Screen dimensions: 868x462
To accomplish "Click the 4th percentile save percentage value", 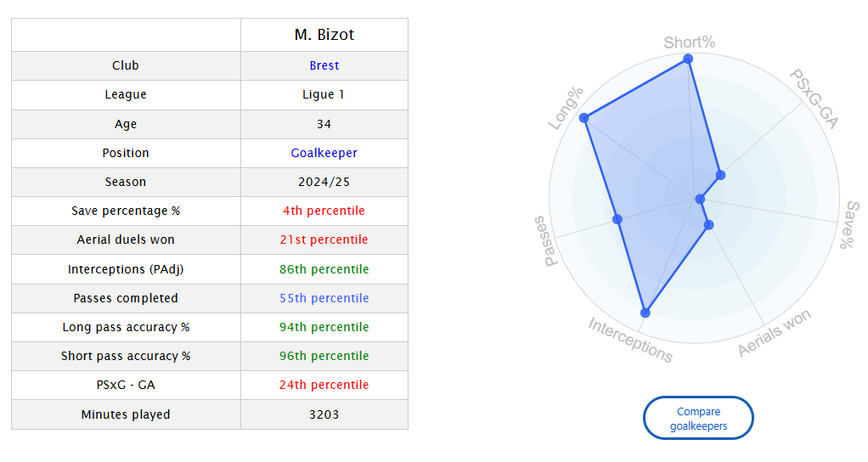I will click(x=324, y=211).
